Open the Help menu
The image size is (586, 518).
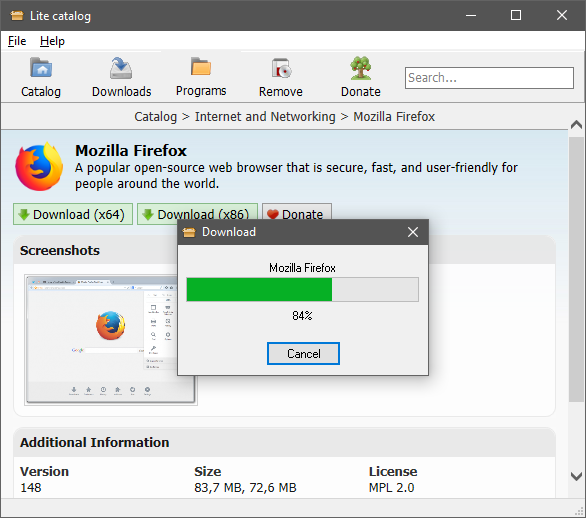click(52, 41)
